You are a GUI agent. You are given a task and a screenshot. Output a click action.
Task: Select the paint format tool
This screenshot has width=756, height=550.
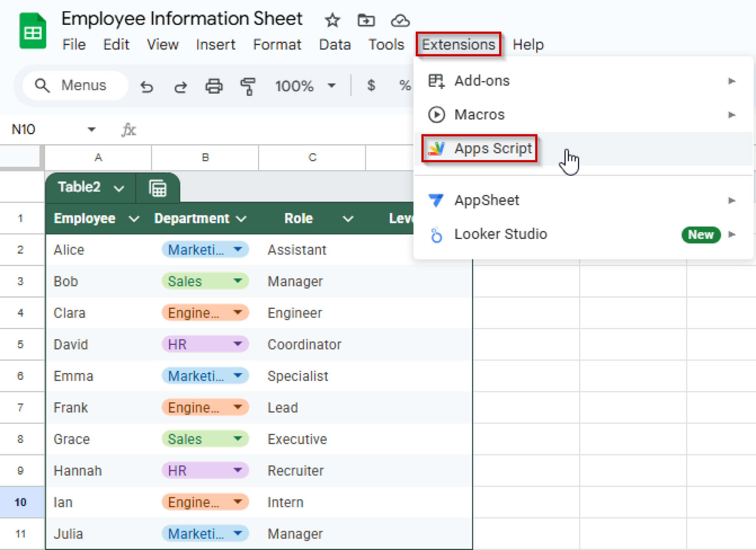click(x=248, y=86)
